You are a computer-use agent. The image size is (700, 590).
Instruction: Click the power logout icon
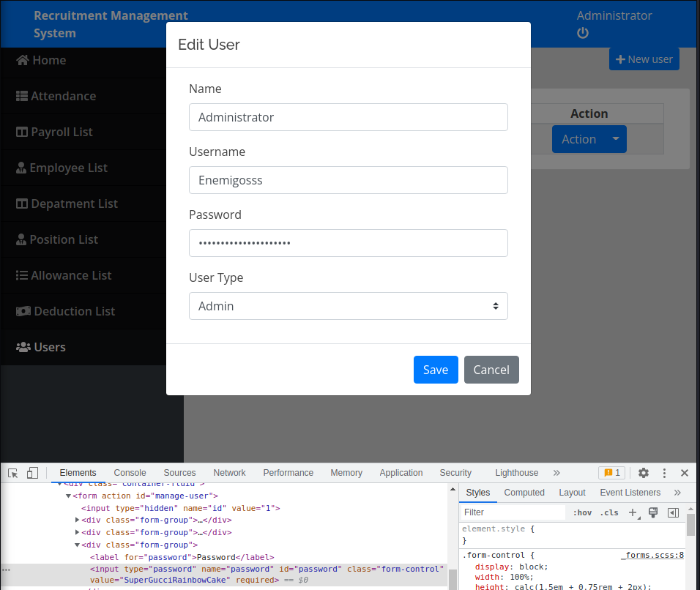click(583, 33)
